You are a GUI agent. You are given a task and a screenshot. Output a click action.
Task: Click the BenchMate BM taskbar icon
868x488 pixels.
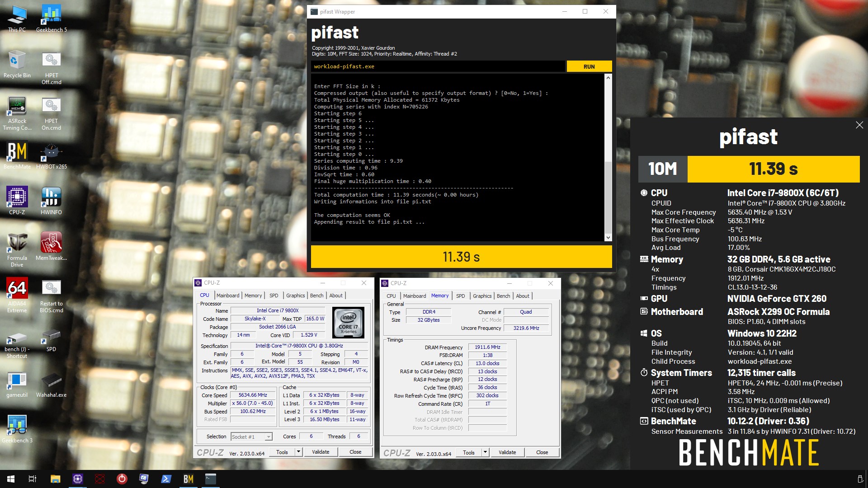pyautogui.click(x=189, y=479)
